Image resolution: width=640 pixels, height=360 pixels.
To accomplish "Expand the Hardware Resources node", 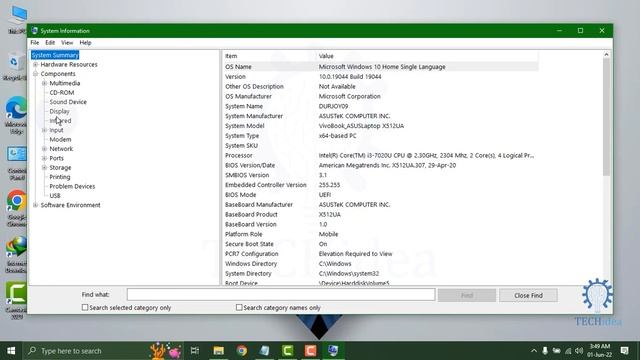I will [36, 64].
